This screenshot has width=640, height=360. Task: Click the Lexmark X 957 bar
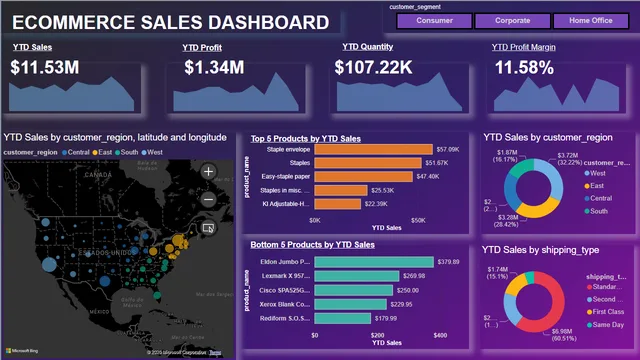(x=357, y=276)
